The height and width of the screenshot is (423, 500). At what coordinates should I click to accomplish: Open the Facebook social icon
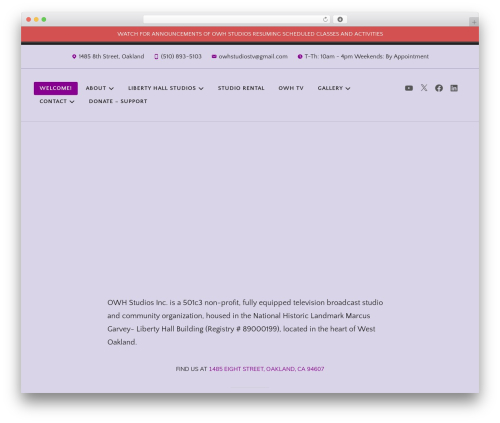[x=439, y=88]
